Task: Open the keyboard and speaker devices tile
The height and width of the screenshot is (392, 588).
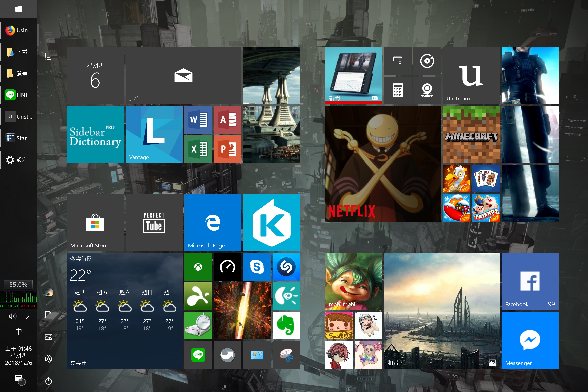Action: pyautogui.click(x=398, y=61)
